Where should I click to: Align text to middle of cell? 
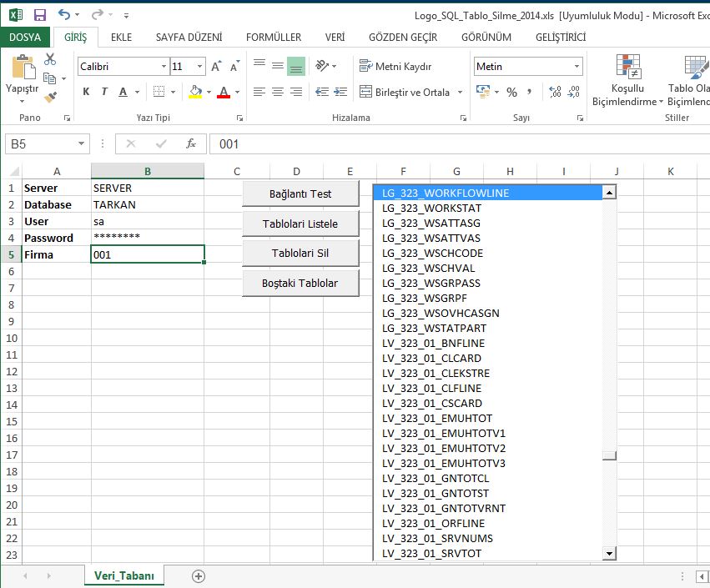[x=278, y=66]
